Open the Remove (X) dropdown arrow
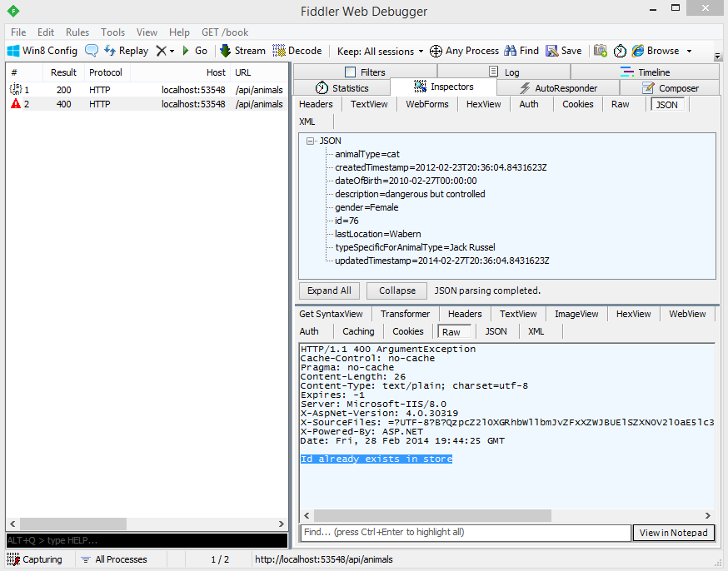 click(x=172, y=51)
